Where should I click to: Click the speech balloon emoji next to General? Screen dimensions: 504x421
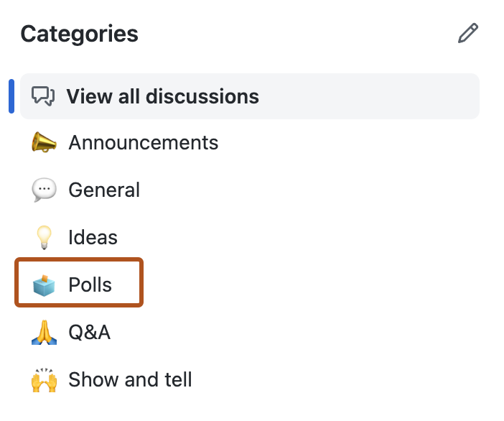(x=44, y=190)
